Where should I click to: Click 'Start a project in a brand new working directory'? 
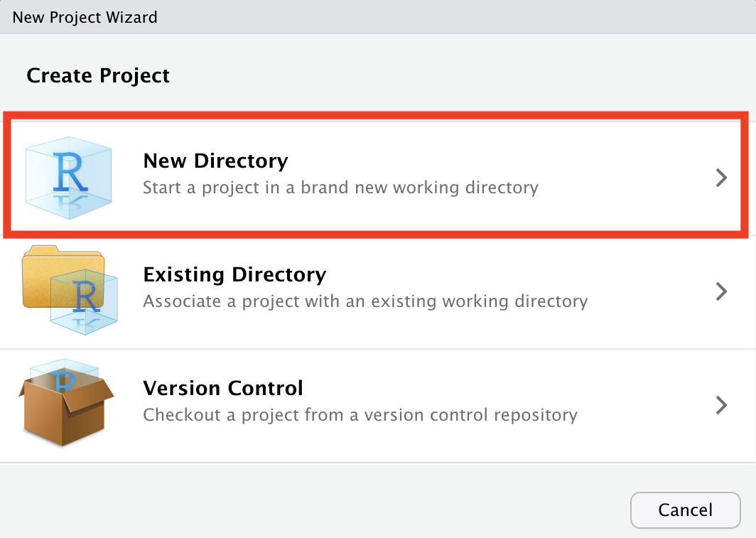coord(341,188)
